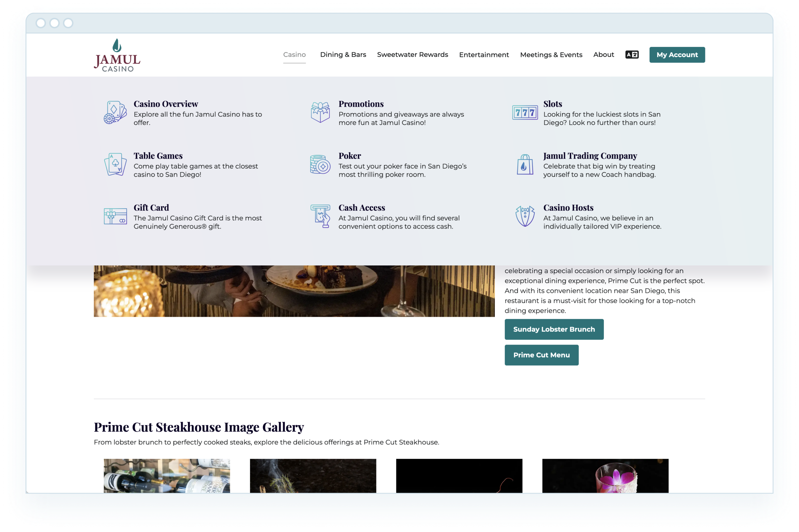
Task: Open the Casino Overview link heading
Action: pyautogui.click(x=166, y=104)
